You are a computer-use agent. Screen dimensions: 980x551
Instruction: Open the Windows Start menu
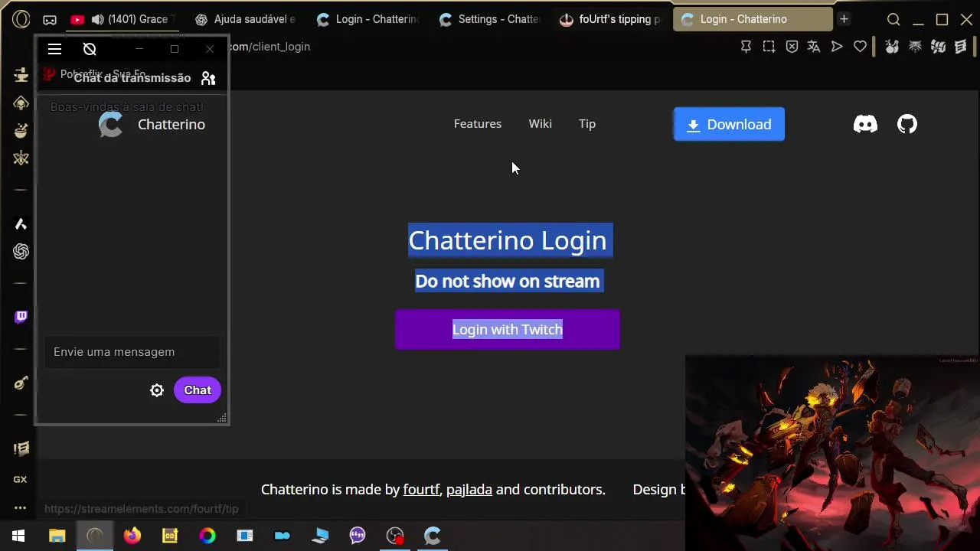click(x=18, y=536)
